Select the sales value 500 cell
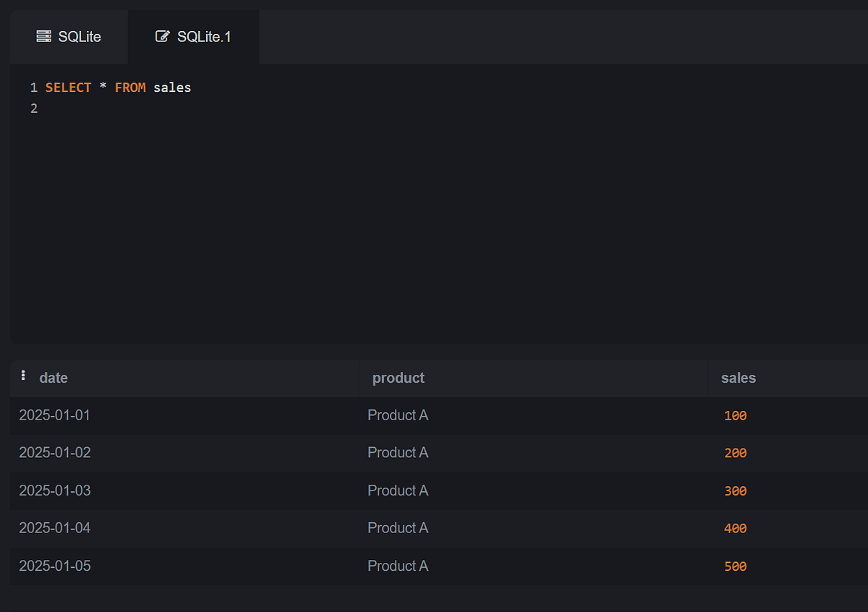 tap(735, 566)
